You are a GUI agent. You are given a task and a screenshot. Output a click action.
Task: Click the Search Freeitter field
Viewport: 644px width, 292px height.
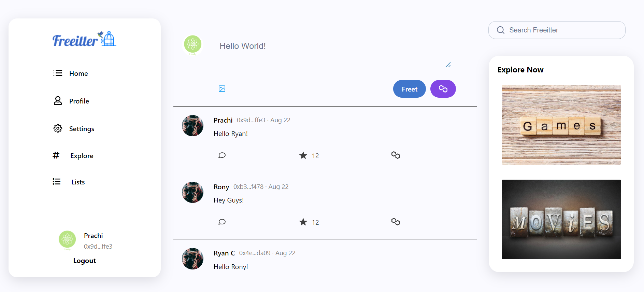557,30
